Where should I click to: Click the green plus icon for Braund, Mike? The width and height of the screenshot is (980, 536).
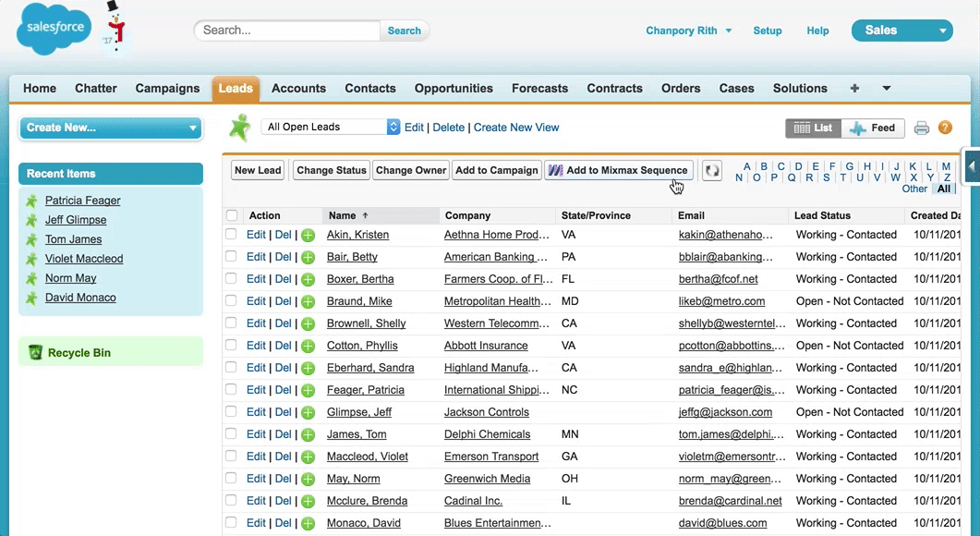point(308,301)
